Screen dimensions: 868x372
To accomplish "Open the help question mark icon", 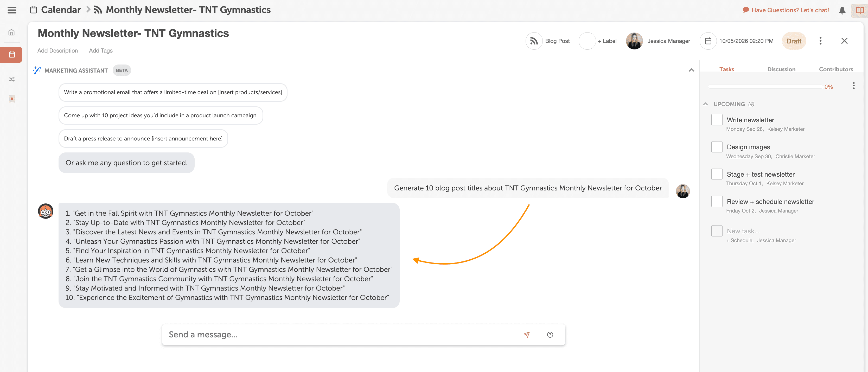I will pyautogui.click(x=550, y=335).
